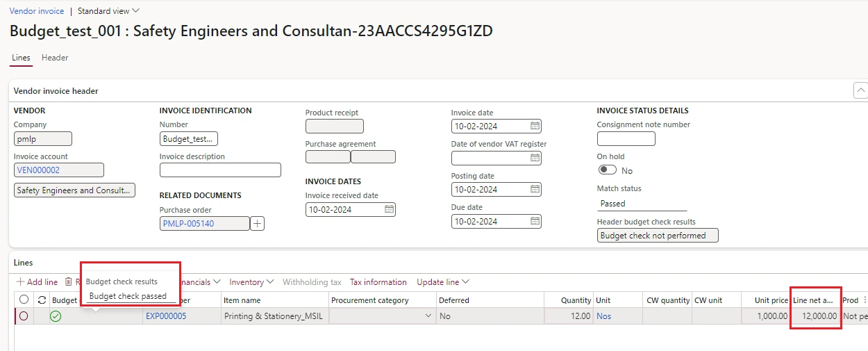Click the vendor name field Safety Engineers and Consult
The image size is (868, 351).
(74, 190)
